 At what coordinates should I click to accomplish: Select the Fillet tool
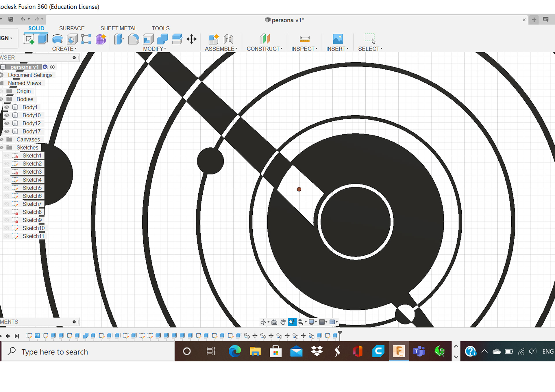[x=134, y=39]
